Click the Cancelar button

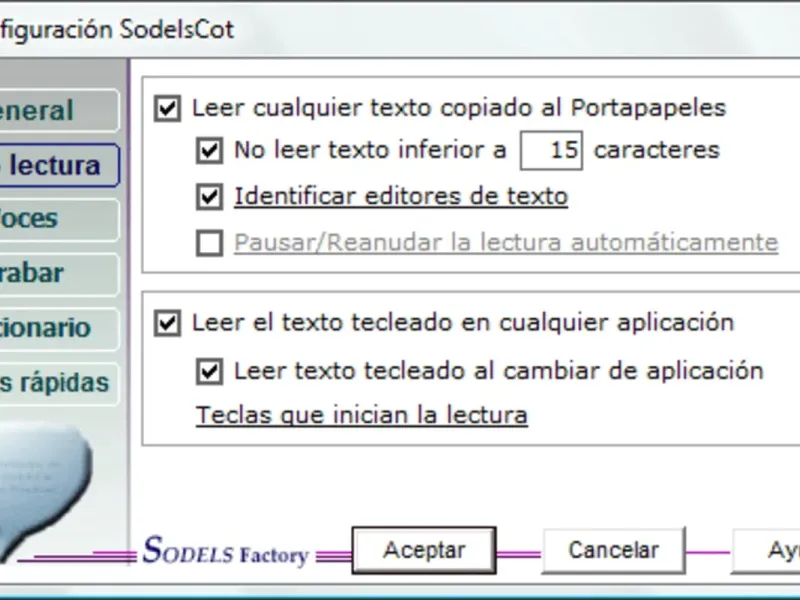[613, 551]
